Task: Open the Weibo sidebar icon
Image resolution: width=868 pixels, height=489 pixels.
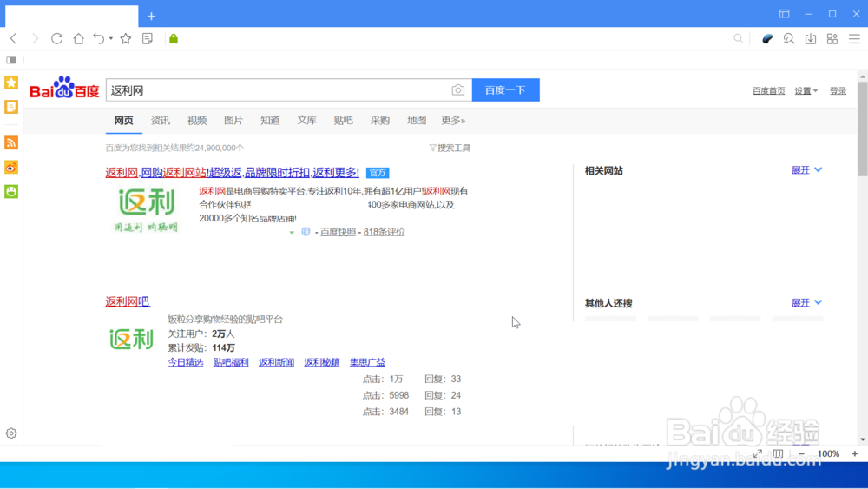Action: 11,168
